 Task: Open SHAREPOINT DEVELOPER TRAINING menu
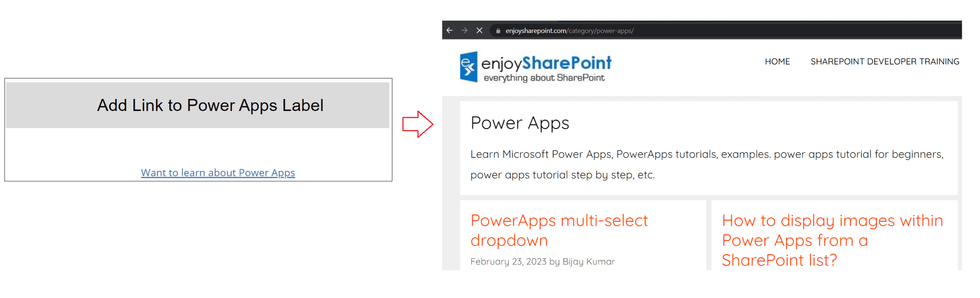(885, 61)
